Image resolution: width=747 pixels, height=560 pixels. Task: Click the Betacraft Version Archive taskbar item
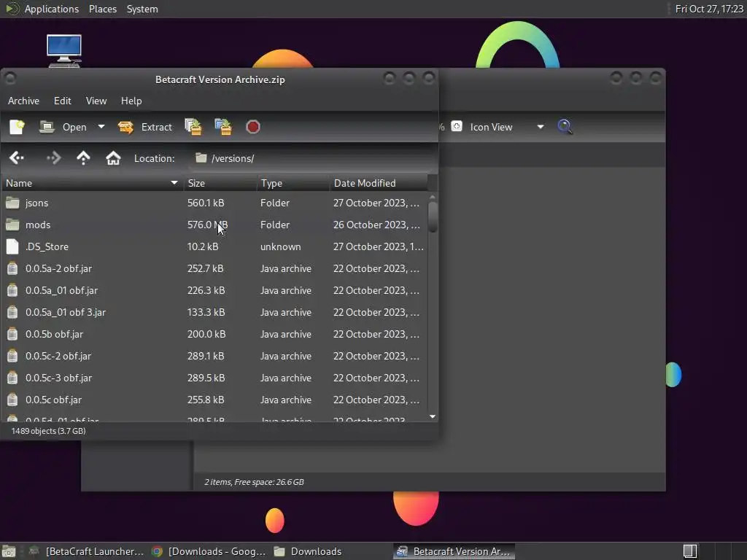(x=454, y=551)
